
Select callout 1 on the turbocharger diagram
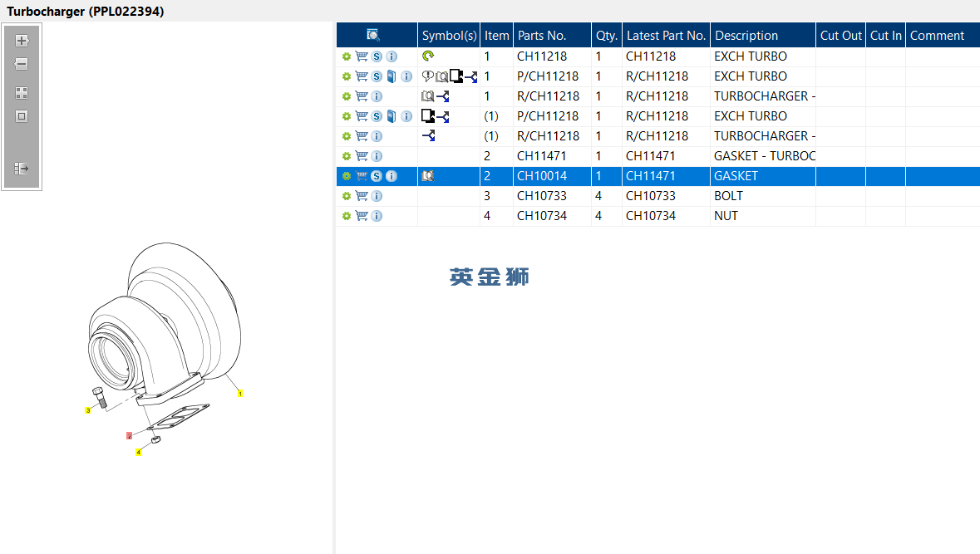point(240,394)
